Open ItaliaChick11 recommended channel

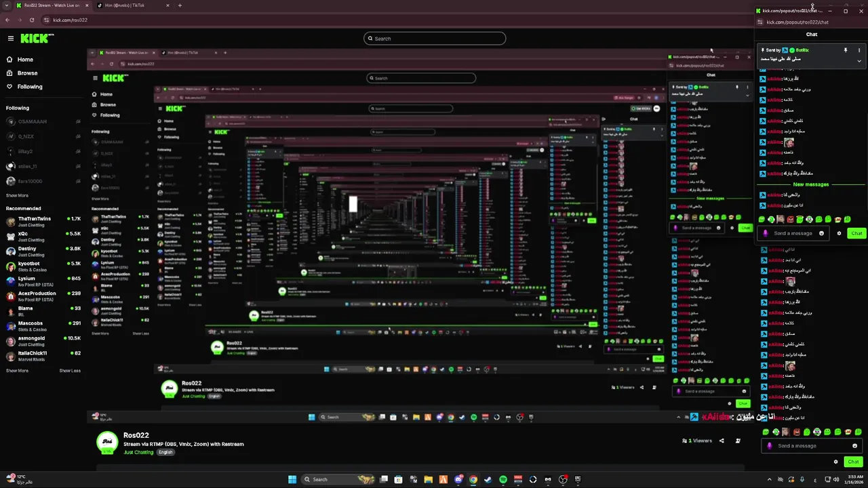(43, 356)
